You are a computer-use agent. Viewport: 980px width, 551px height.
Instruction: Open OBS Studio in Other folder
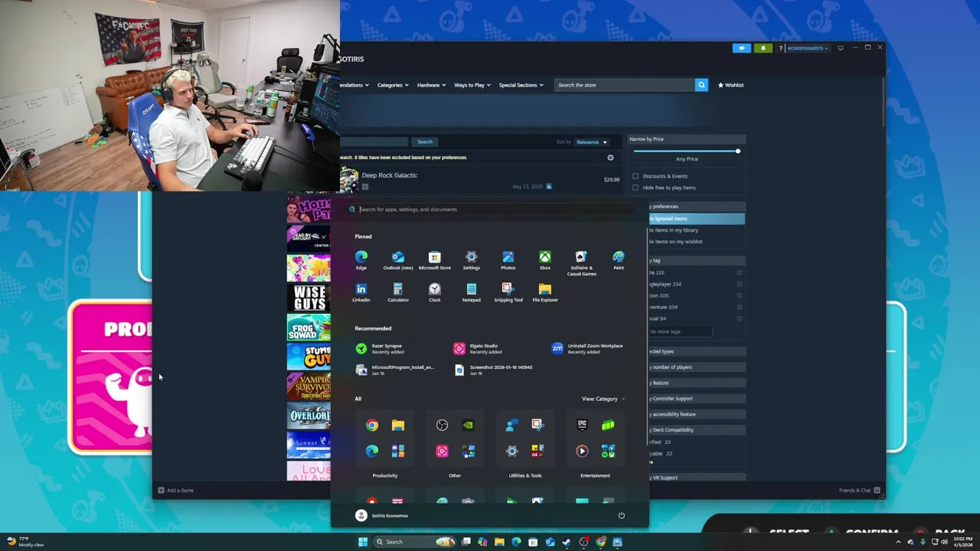tap(442, 425)
